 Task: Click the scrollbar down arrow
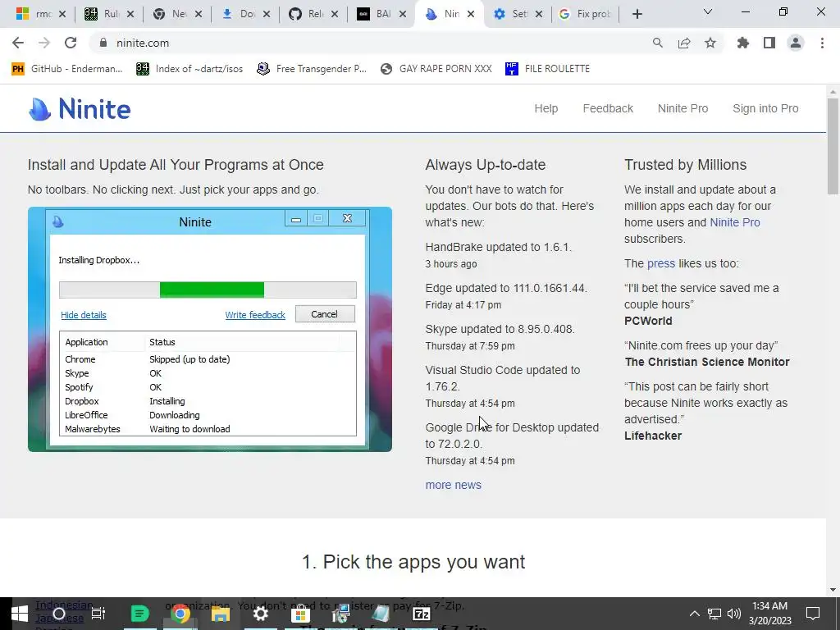[x=833, y=590]
